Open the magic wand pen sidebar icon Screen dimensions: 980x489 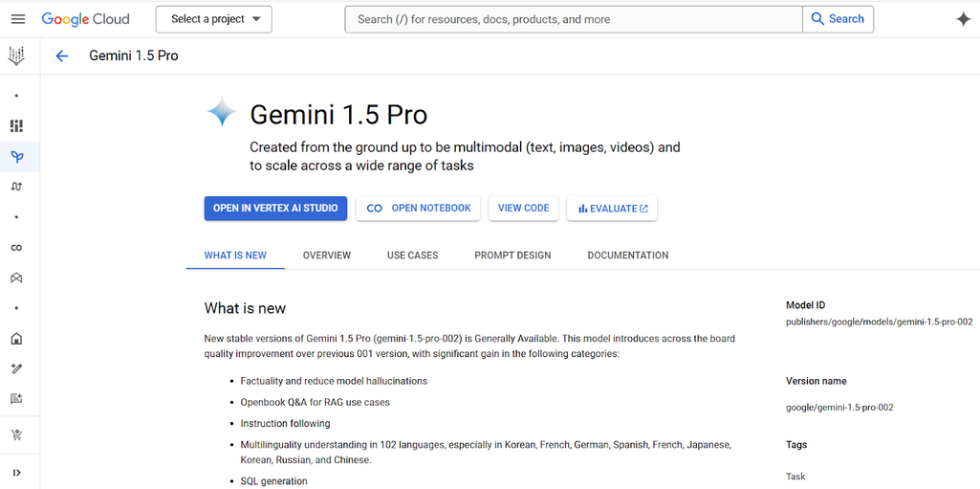(x=17, y=369)
